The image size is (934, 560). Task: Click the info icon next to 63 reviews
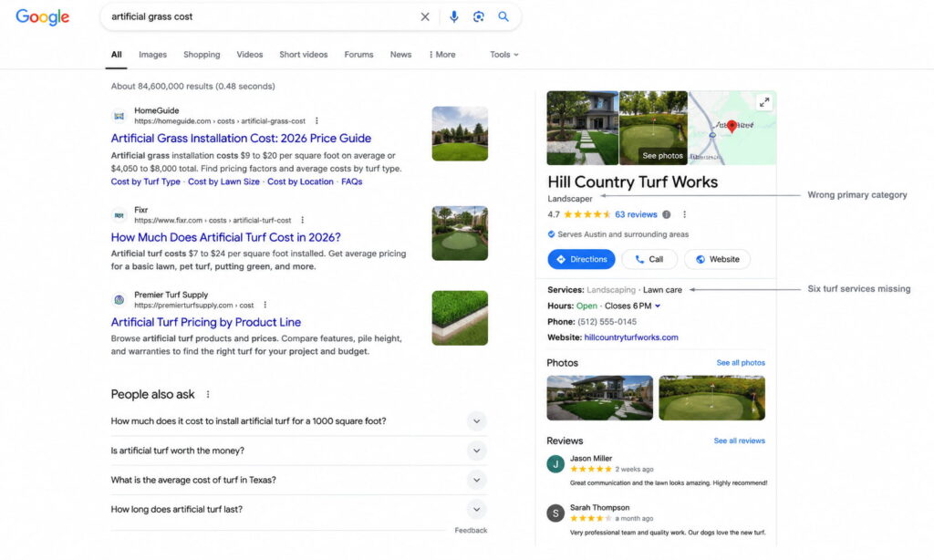click(x=667, y=214)
